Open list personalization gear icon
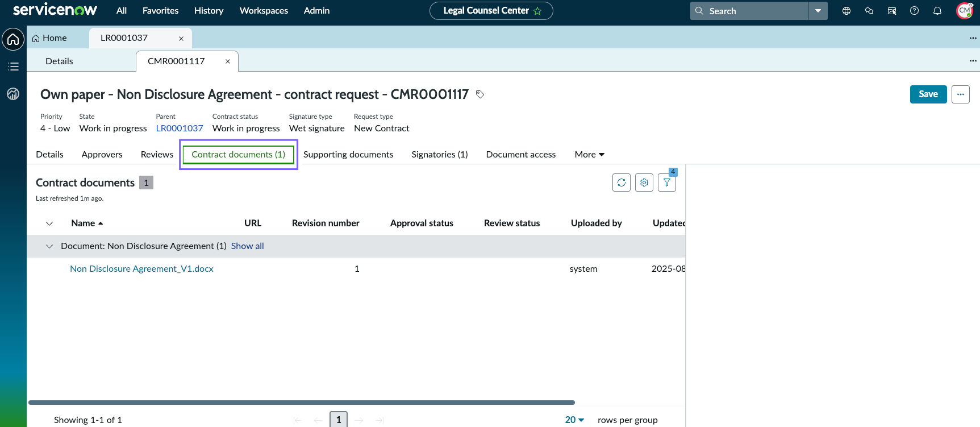The width and height of the screenshot is (980, 427). tap(644, 183)
